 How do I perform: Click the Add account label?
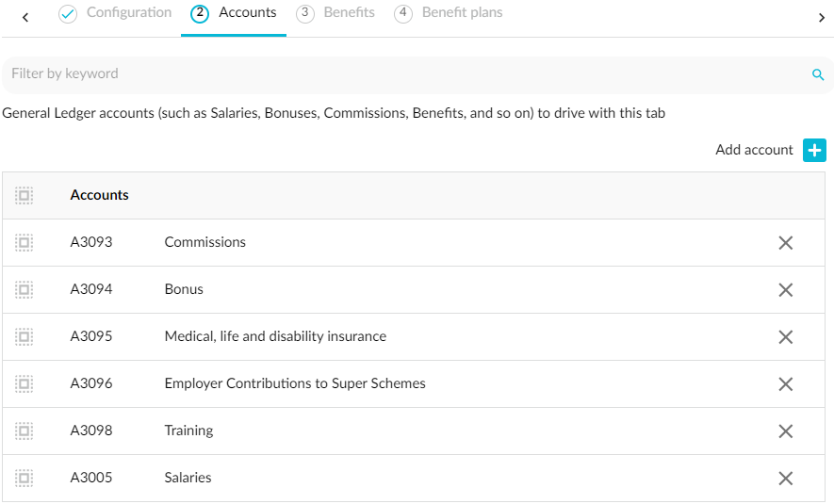[x=754, y=150]
